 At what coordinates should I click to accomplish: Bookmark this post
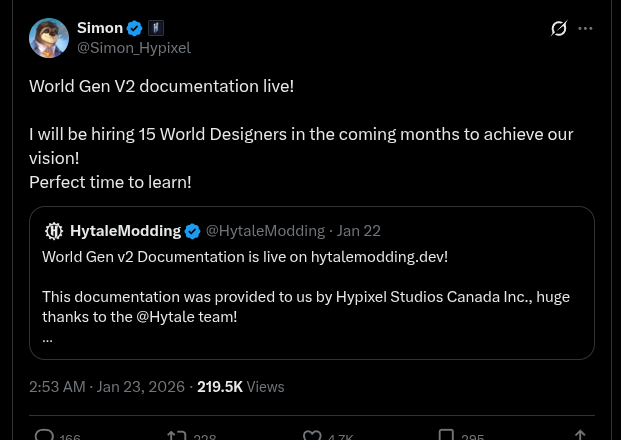click(446, 435)
